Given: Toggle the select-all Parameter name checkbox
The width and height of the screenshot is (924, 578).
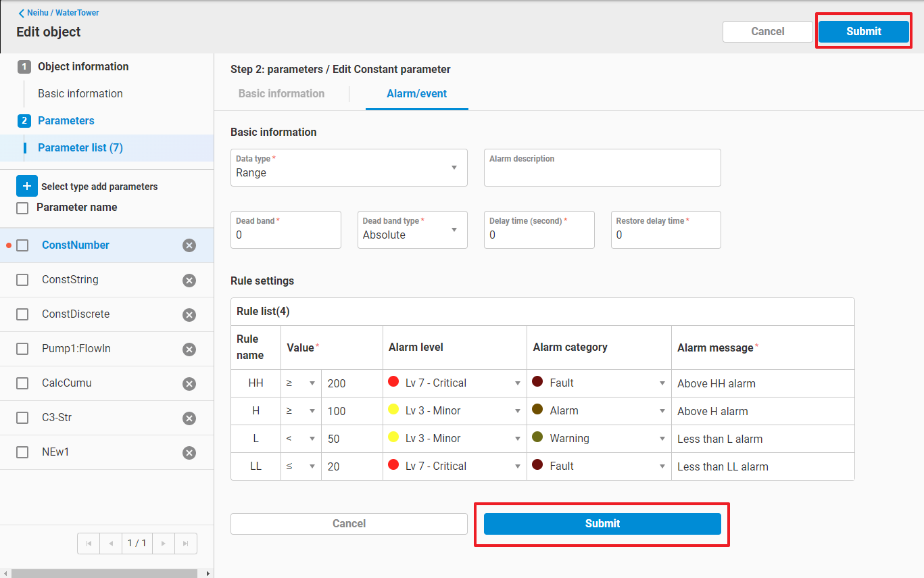Looking at the screenshot, I should coord(22,208).
